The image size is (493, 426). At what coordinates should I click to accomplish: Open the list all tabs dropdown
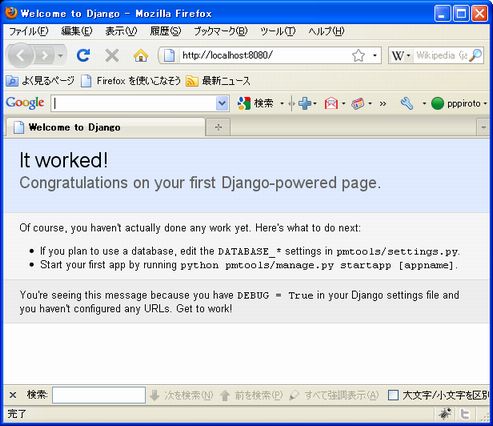pyautogui.click(x=483, y=127)
